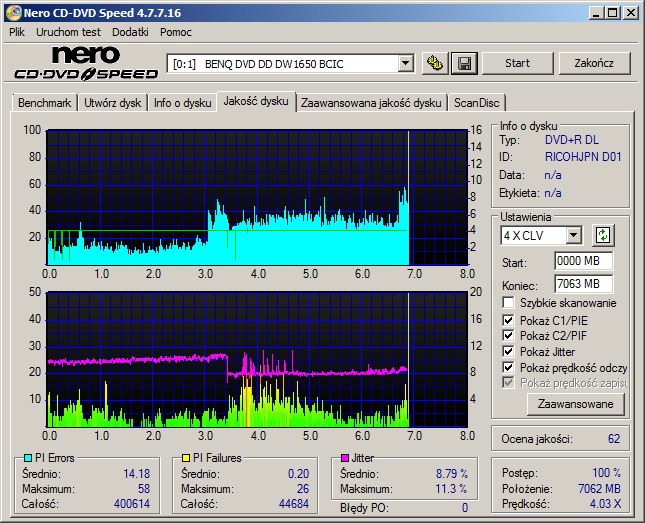Click the Postęp value 100 %
645x523 pixels.
click(606, 473)
